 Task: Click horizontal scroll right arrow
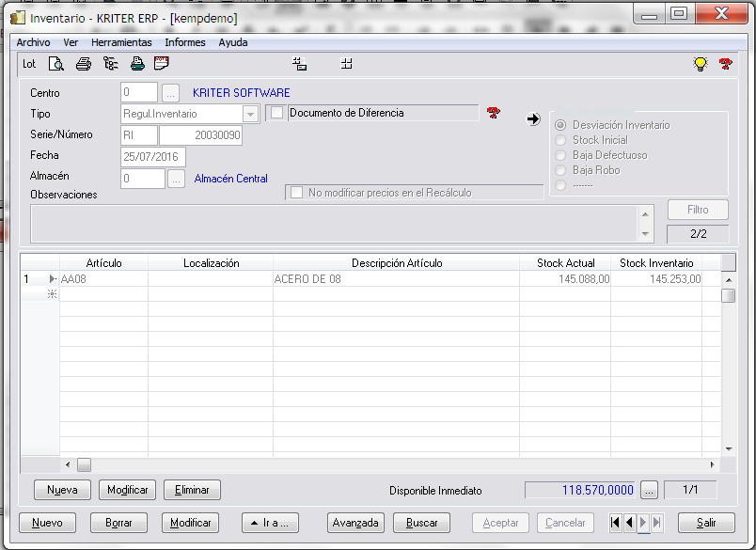point(712,464)
